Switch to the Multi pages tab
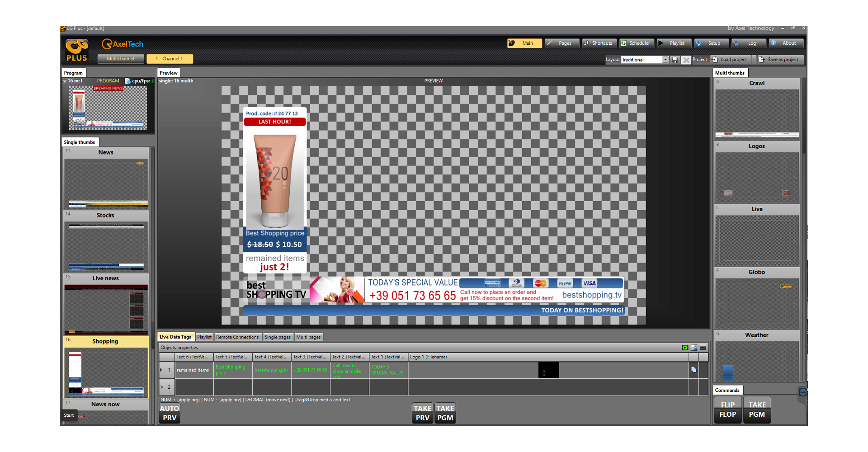 (308, 337)
